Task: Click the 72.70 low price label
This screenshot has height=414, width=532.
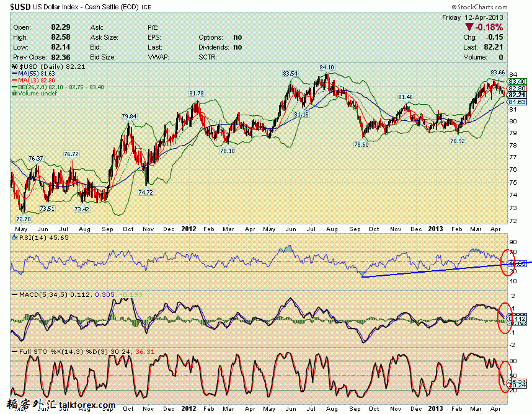Action: click(23, 218)
